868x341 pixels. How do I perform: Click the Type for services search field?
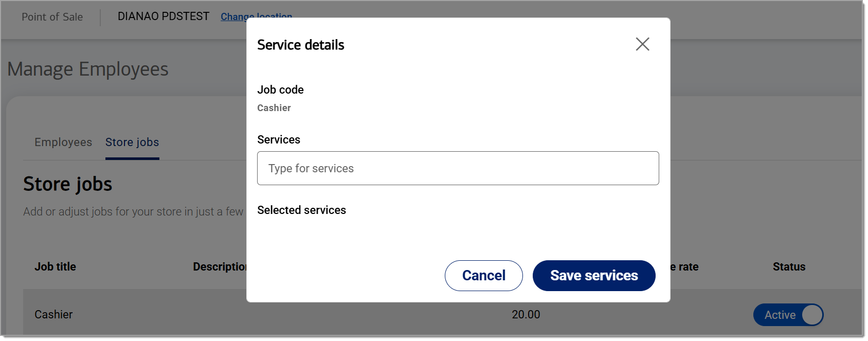458,168
